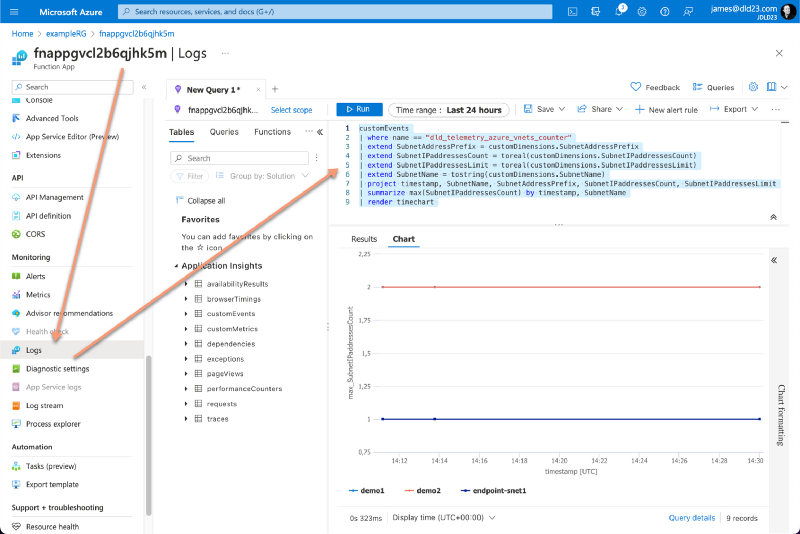Switch to the Results tab
800x534 pixels.
point(364,239)
